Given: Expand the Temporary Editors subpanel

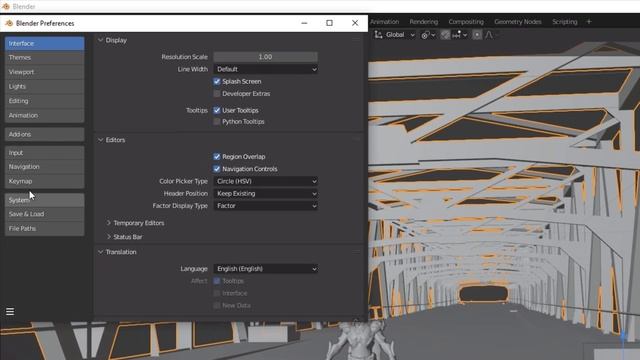Looking at the screenshot, I should [x=109, y=223].
